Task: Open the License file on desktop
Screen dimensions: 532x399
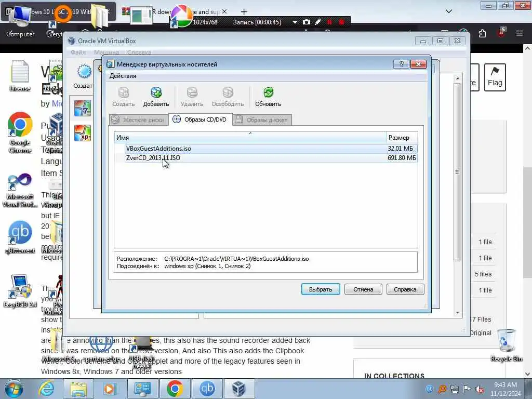Action: pyautogui.click(x=20, y=76)
